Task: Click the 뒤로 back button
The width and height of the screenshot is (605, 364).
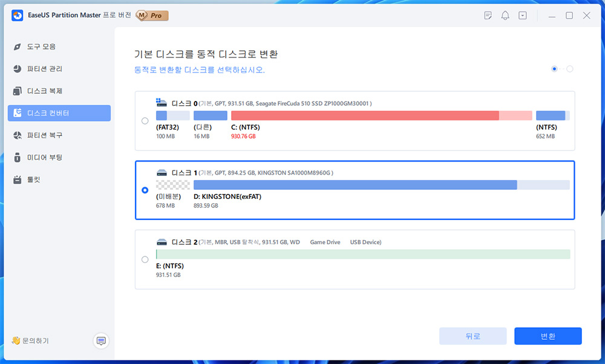Action: point(473,336)
